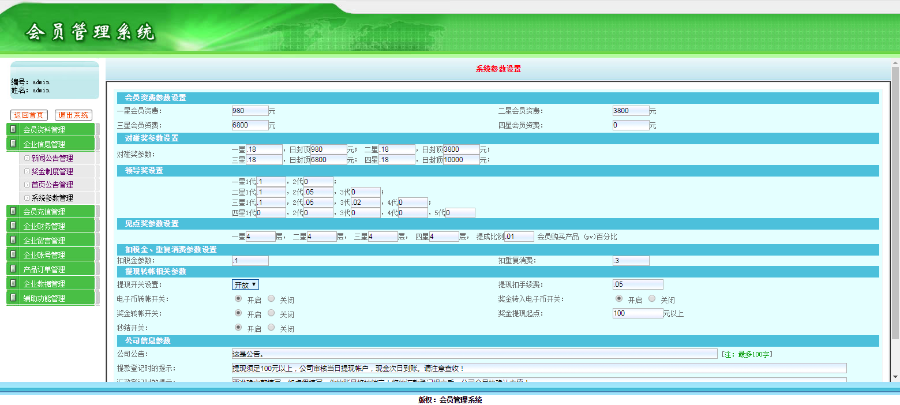The width and height of the screenshot is (900, 405).
Task: Click 领导奖 一星 1代 field
Action: point(271,182)
